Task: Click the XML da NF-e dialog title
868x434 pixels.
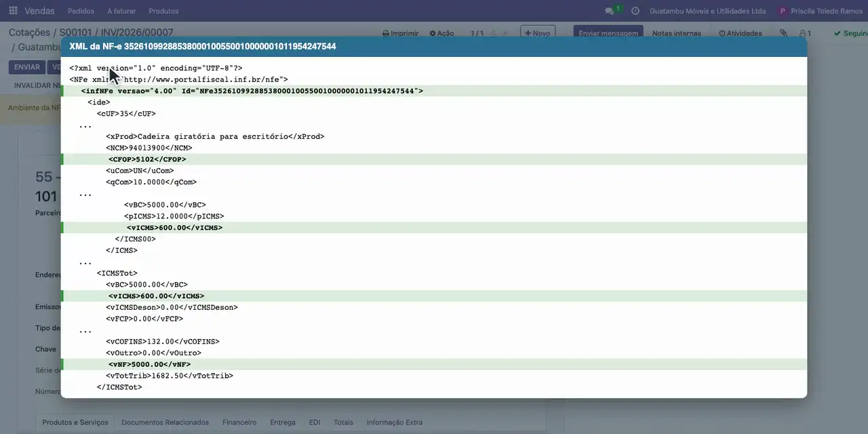Action: coord(203,47)
